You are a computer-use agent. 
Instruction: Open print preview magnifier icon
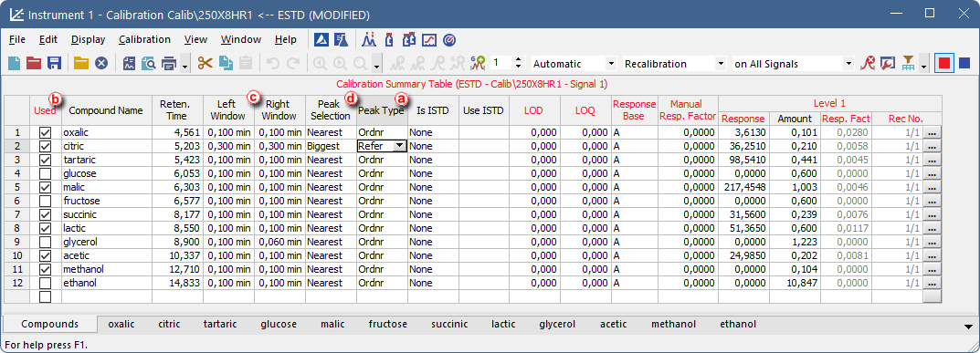pos(149,63)
